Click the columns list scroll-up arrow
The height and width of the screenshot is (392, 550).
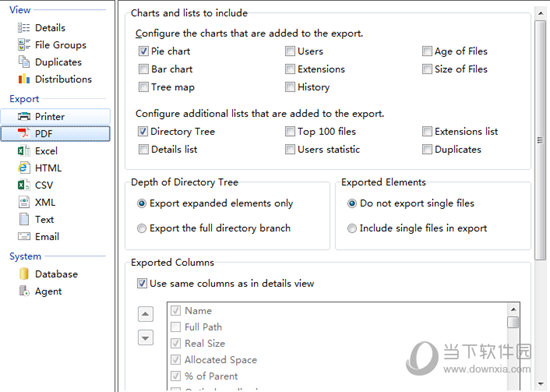click(513, 310)
